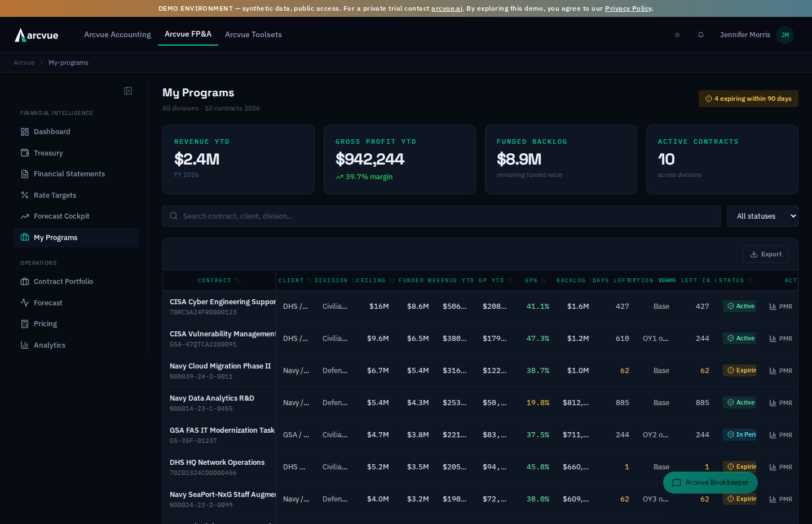This screenshot has width=812, height=524.
Task: Open PMR for Navy Data Analytics R&D row
Action: point(781,403)
